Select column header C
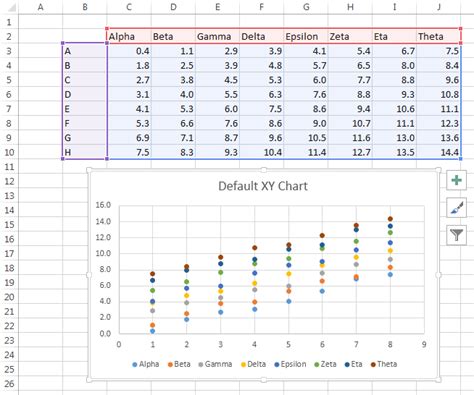The width and height of the screenshot is (474, 395). tap(129, 7)
